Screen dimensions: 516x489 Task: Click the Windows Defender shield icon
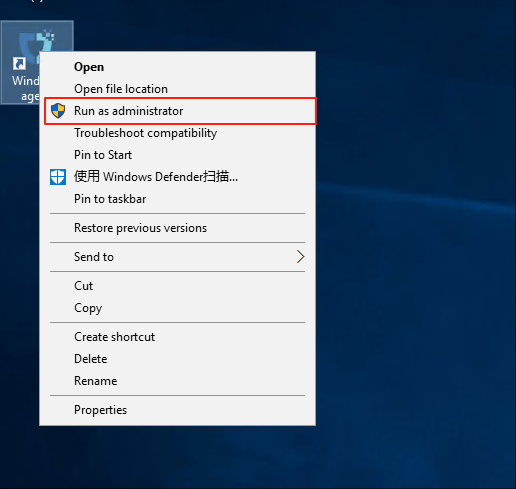58,177
